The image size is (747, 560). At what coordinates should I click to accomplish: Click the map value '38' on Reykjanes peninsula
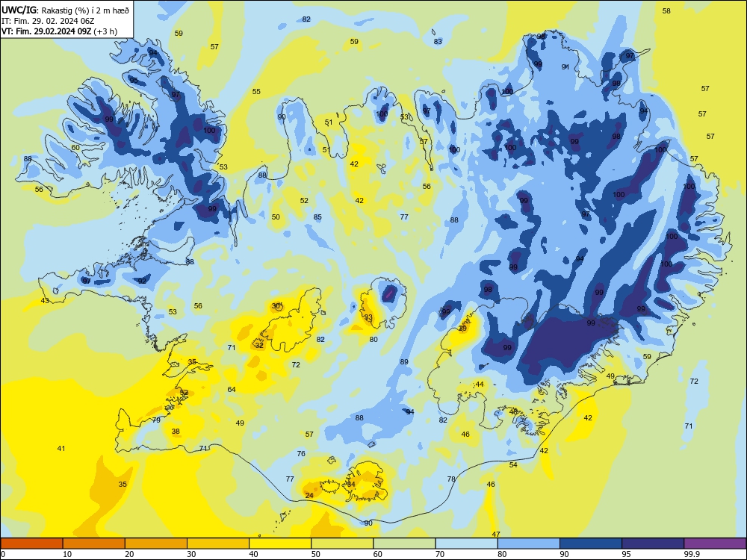click(x=176, y=432)
